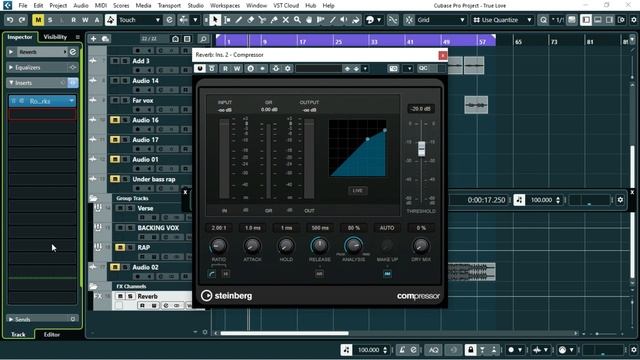Switch to the Visibility tab
The height and width of the screenshot is (360, 640).
55,37
